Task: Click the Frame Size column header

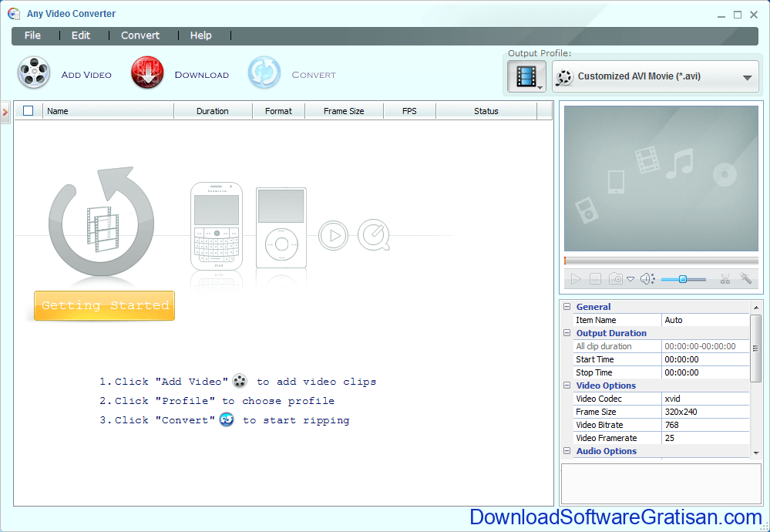Action: (344, 111)
